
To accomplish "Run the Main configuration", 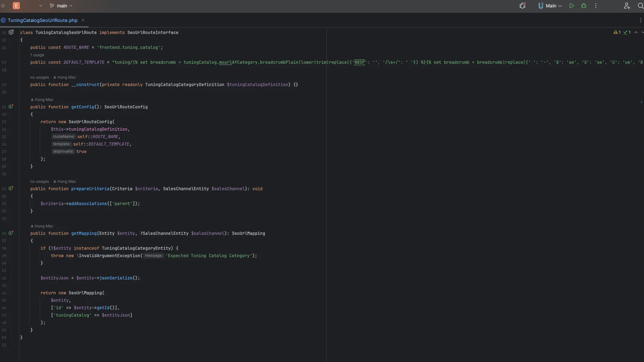I will click(x=572, y=6).
